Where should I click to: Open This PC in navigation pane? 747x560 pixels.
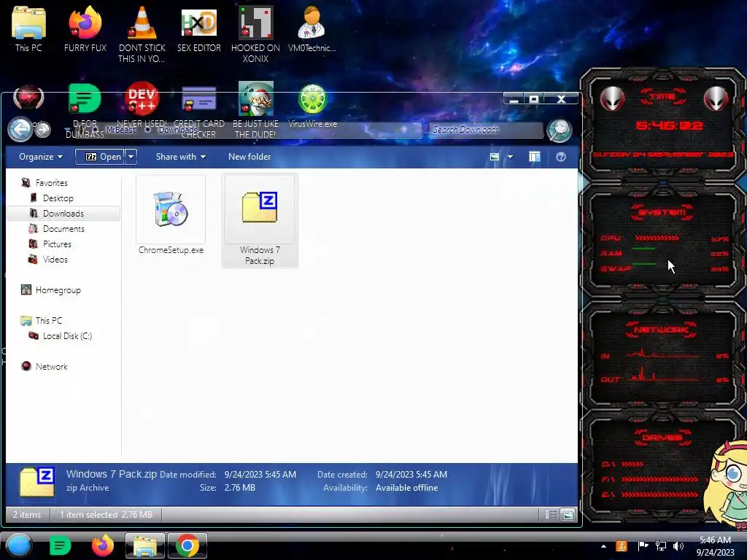(49, 321)
